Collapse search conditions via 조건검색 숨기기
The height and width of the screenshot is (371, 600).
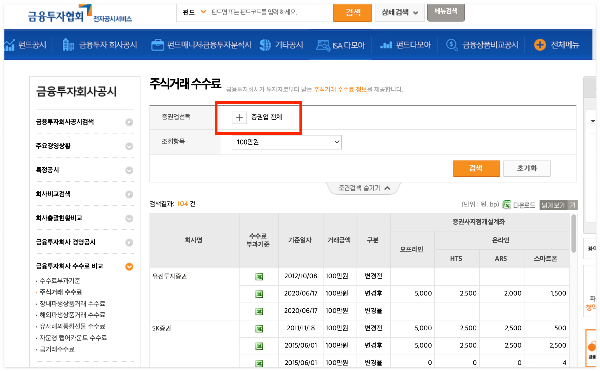click(x=364, y=188)
